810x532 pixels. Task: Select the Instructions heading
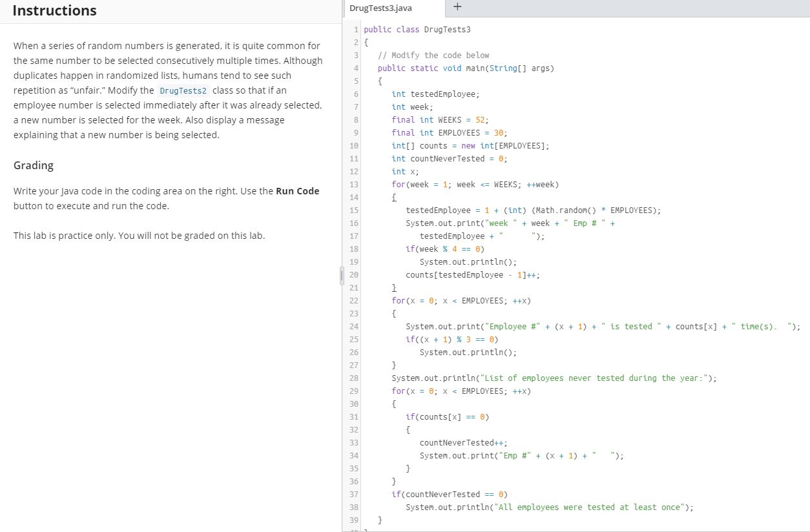[54, 10]
